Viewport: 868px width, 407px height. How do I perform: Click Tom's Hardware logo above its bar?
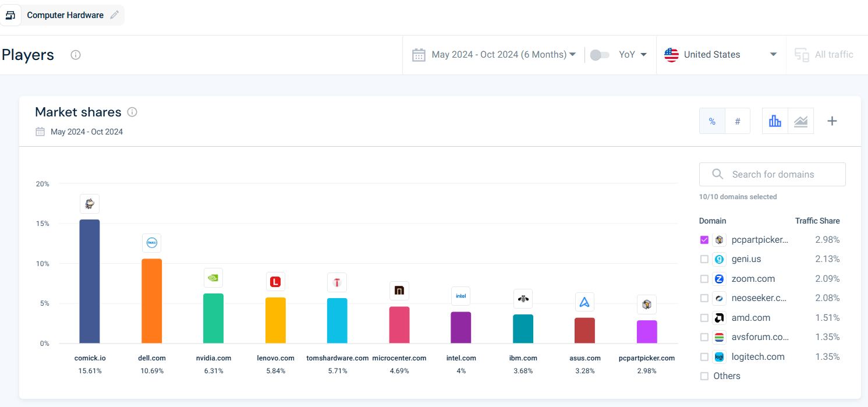336,282
